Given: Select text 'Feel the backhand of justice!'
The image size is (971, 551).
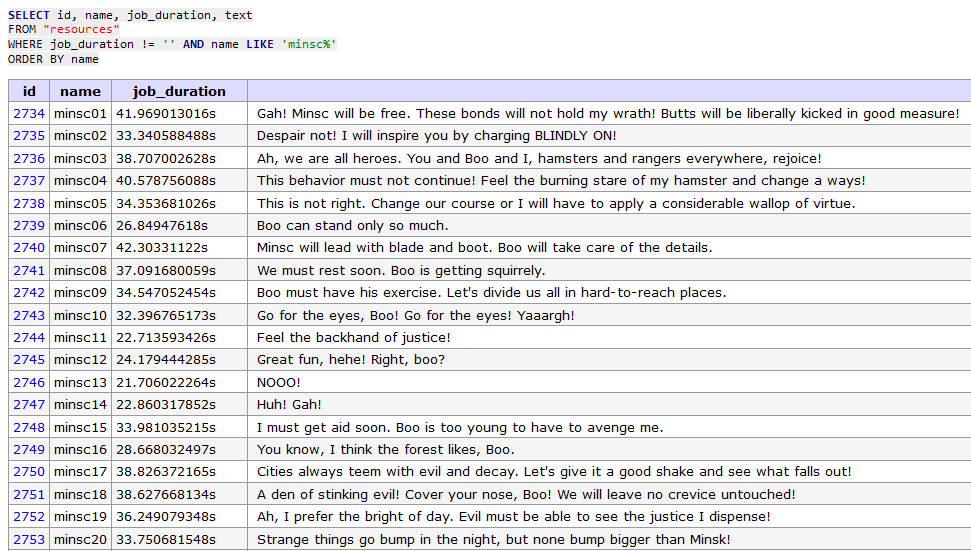Looking at the screenshot, I should [354, 338].
